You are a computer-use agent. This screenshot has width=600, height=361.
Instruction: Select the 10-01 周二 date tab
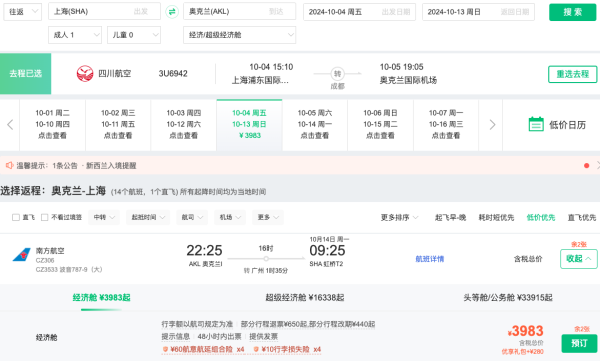coord(52,124)
